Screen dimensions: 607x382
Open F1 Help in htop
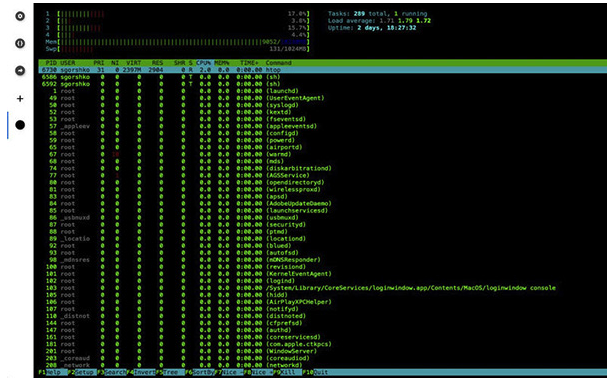(x=53, y=372)
